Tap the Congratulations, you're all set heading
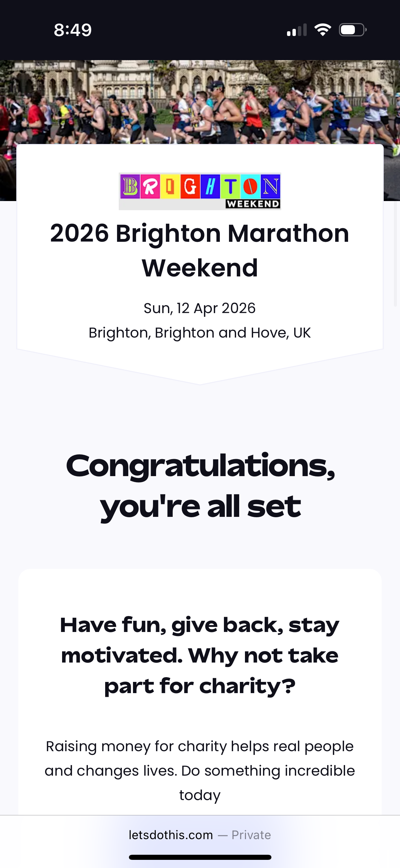 [x=200, y=486]
